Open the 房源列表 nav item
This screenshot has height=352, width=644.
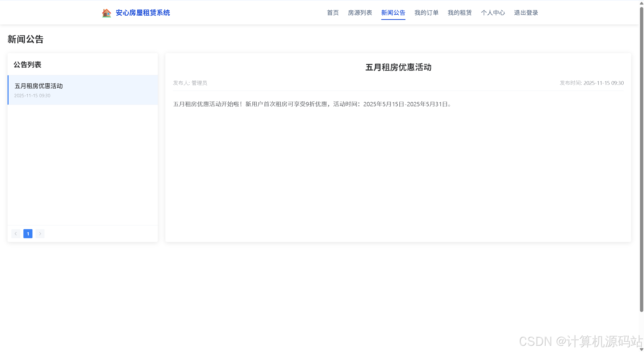point(360,13)
